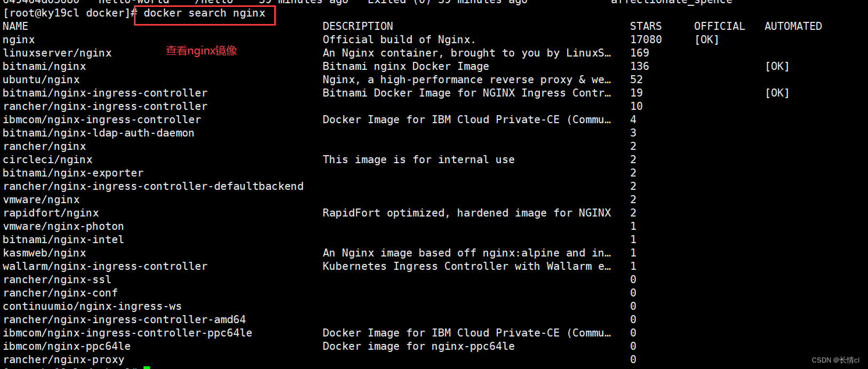
Task: Click the rancher/nginx image name
Action: 44,146
